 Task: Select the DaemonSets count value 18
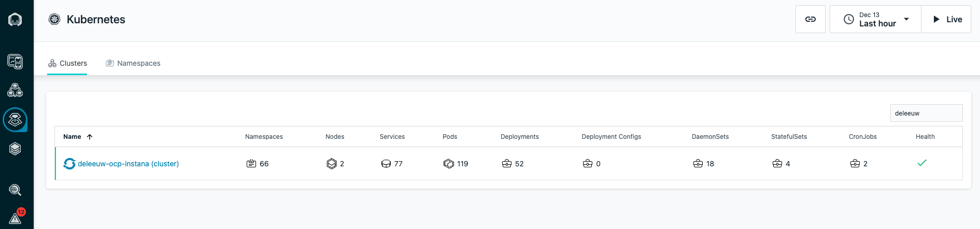coord(710,164)
